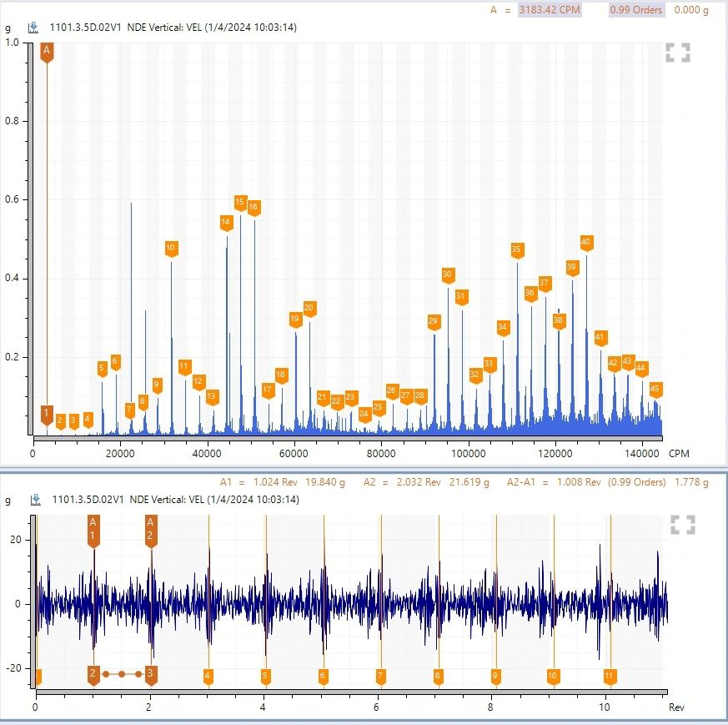Click spectrum vertical amplitude scrollbar
This screenshot has height=725, width=728.
click(31, 239)
